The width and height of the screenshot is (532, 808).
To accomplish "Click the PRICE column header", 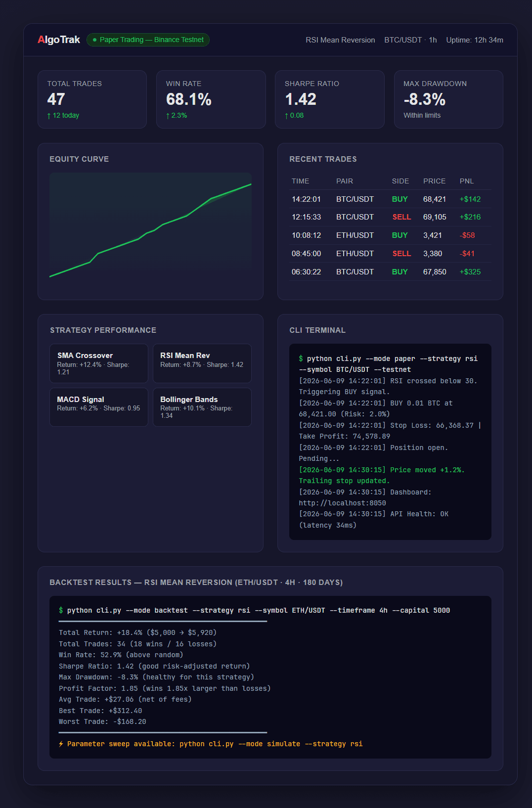I will pos(435,181).
